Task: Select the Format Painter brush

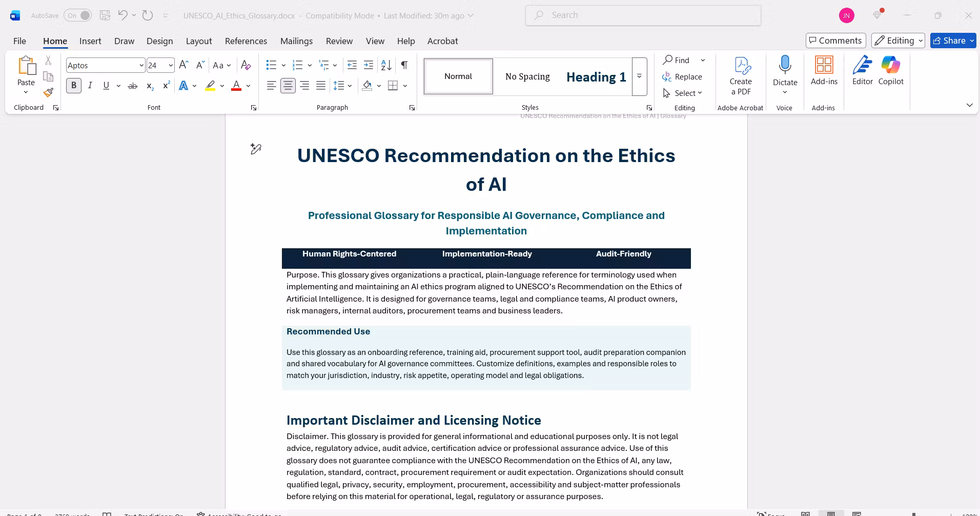Action: (x=48, y=92)
